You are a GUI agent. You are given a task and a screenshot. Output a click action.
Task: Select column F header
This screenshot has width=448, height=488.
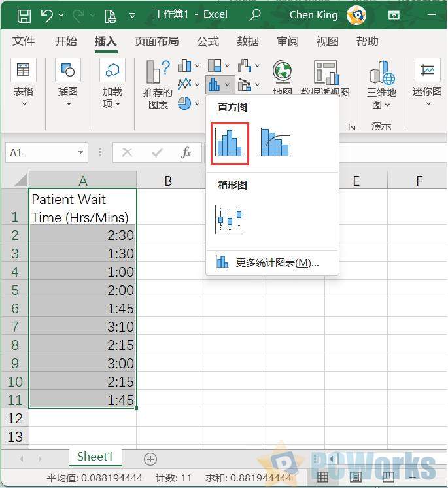[419, 181]
